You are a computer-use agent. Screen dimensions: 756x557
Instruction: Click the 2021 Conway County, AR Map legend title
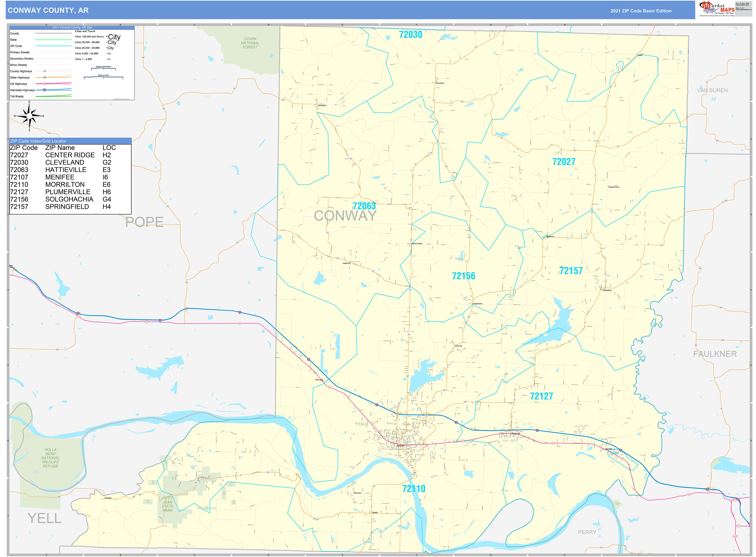72,27
